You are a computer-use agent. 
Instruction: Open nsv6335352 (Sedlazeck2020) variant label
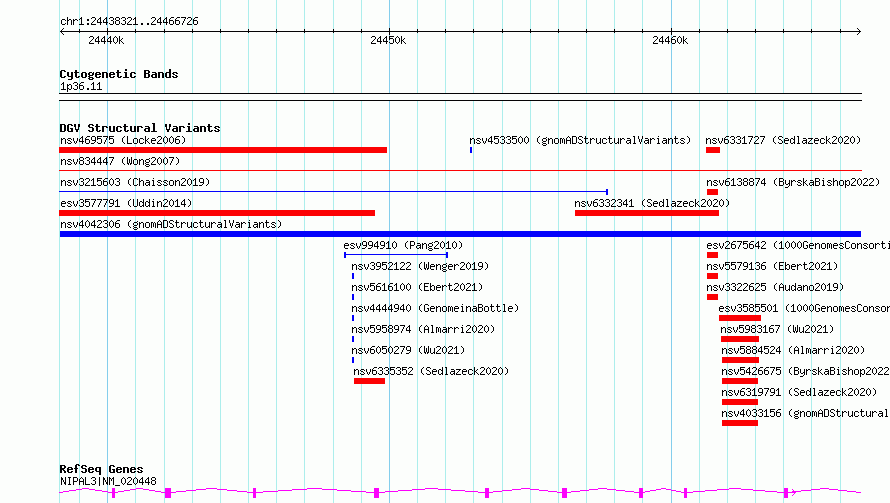pyautogui.click(x=431, y=371)
